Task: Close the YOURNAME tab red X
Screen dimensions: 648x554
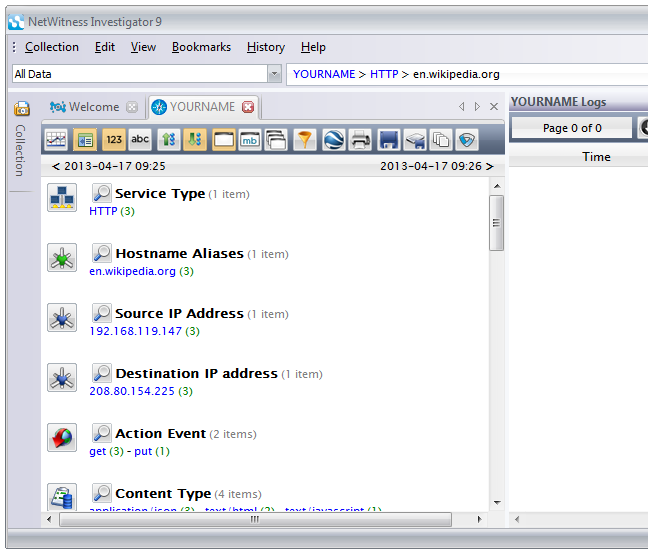Action: coord(248,107)
